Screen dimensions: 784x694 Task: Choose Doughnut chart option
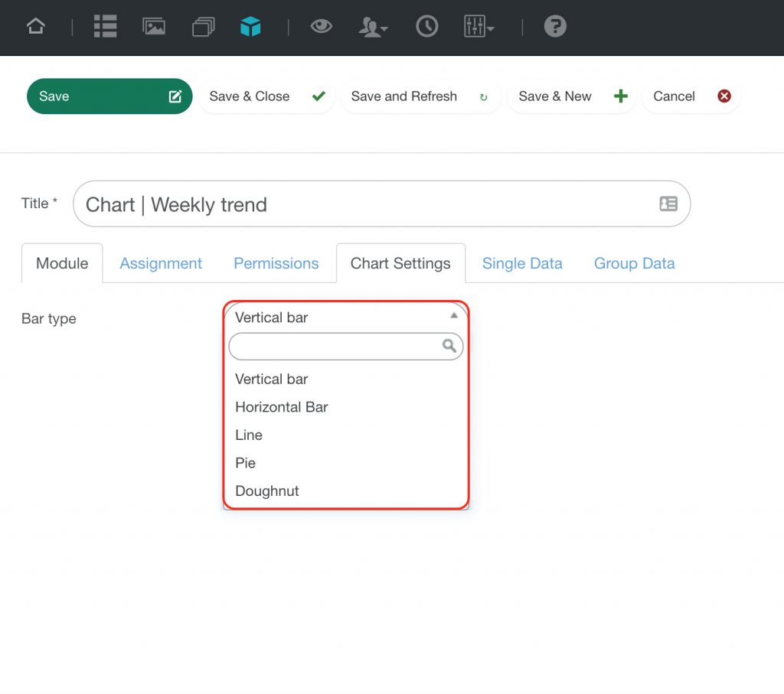pyautogui.click(x=345, y=491)
